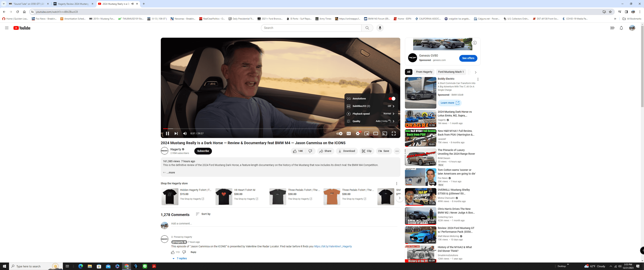Download the video

click(347, 151)
